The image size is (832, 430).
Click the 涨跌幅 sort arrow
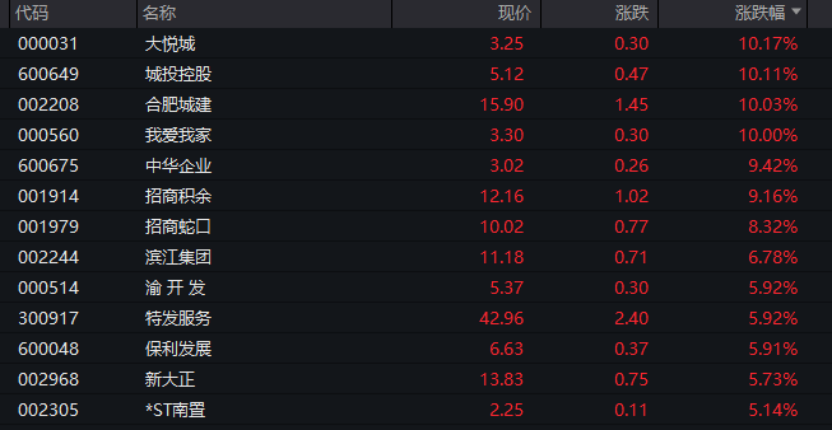tap(797, 13)
